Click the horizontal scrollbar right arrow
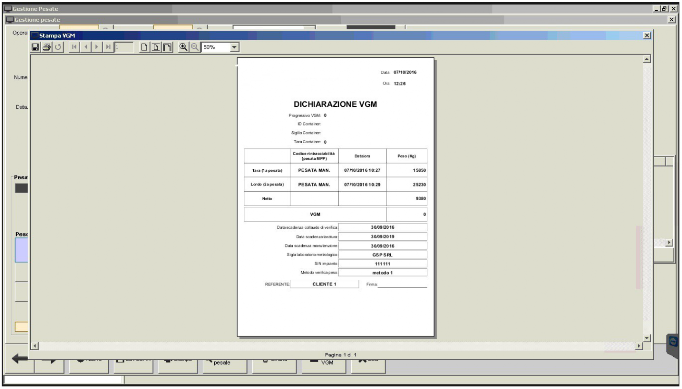This screenshot has height=389, width=682. point(639,346)
